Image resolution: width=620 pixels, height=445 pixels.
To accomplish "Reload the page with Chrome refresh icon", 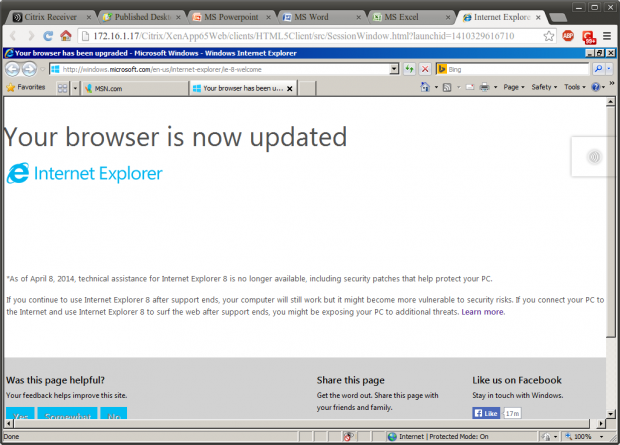I will click(48, 36).
